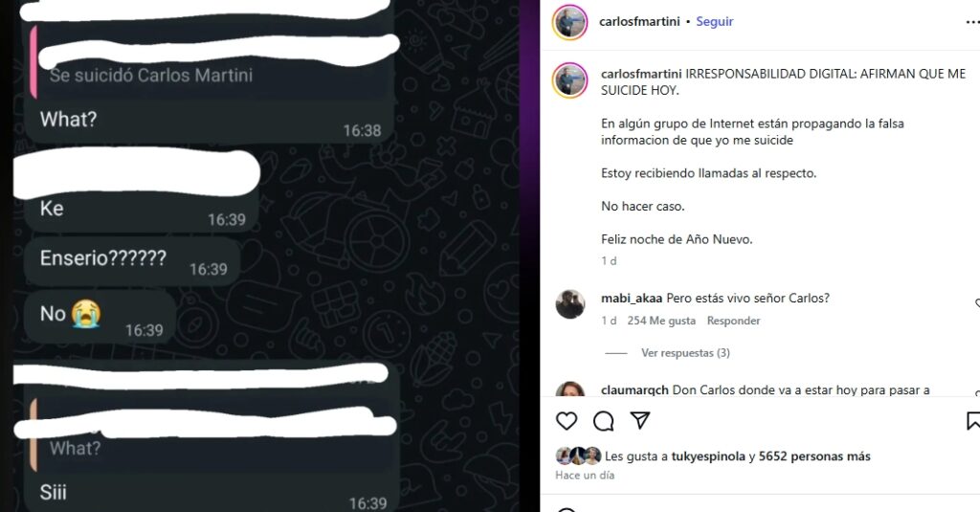980x512 pixels.
Task: Save the post with the bookmark icon
Action: (x=973, y=421)
